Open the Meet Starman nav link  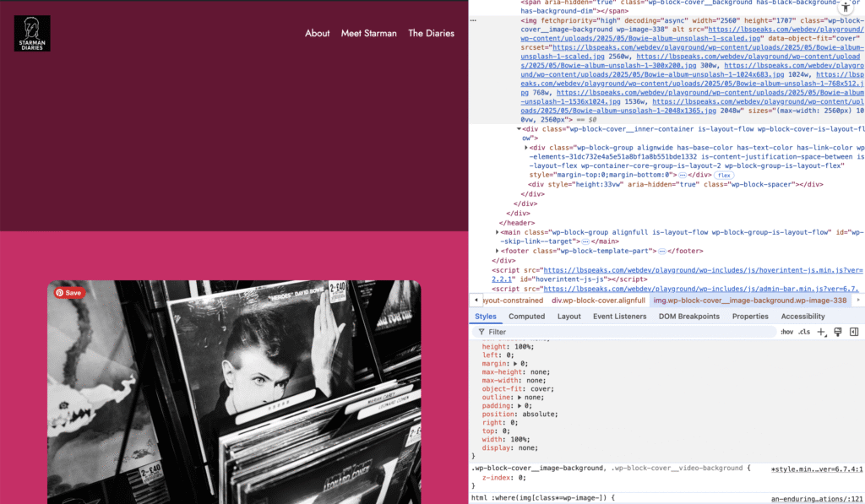point(368,33)
